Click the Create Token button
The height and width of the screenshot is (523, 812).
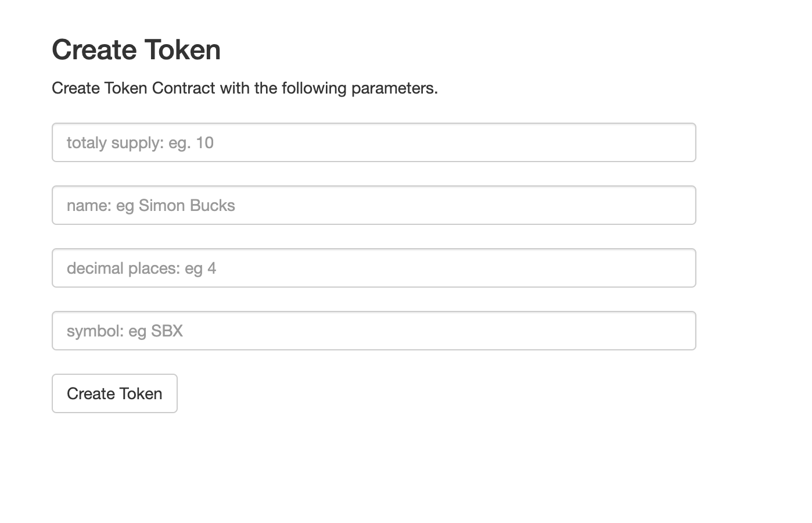pos(114,393)
